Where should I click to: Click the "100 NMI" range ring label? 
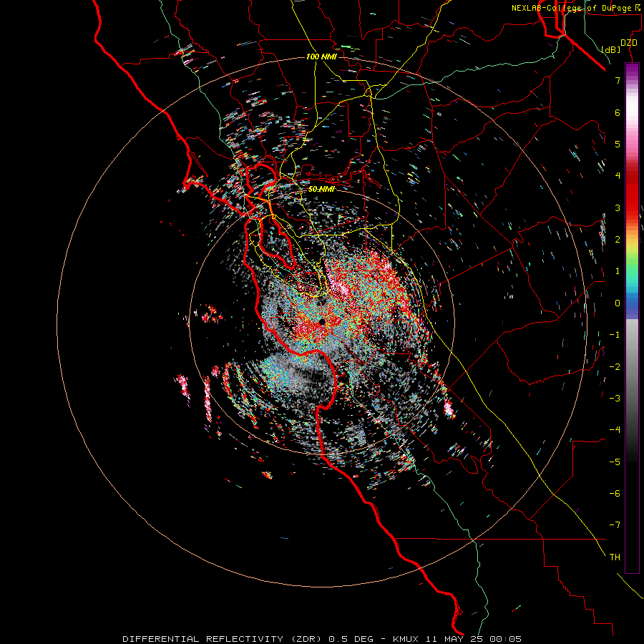click(x=321, y=57)
